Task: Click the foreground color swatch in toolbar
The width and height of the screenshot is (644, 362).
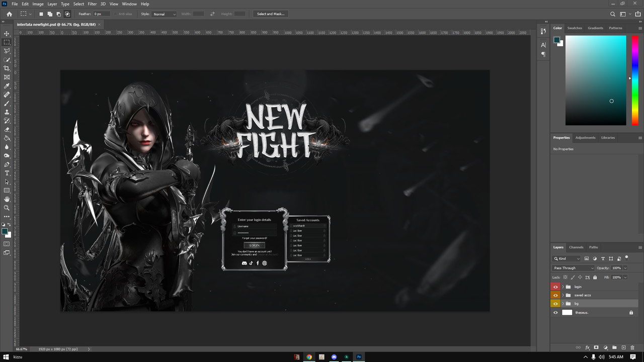Action: 5,232
